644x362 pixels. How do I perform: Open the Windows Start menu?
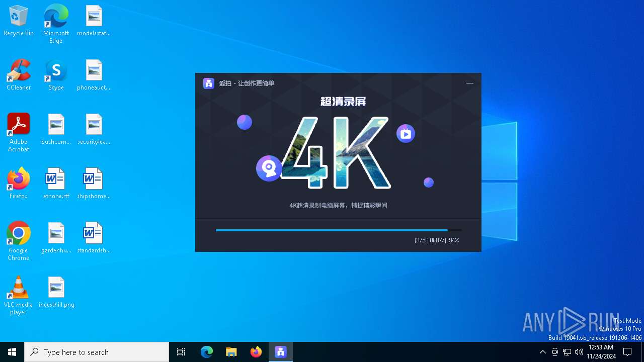(12, 352)
